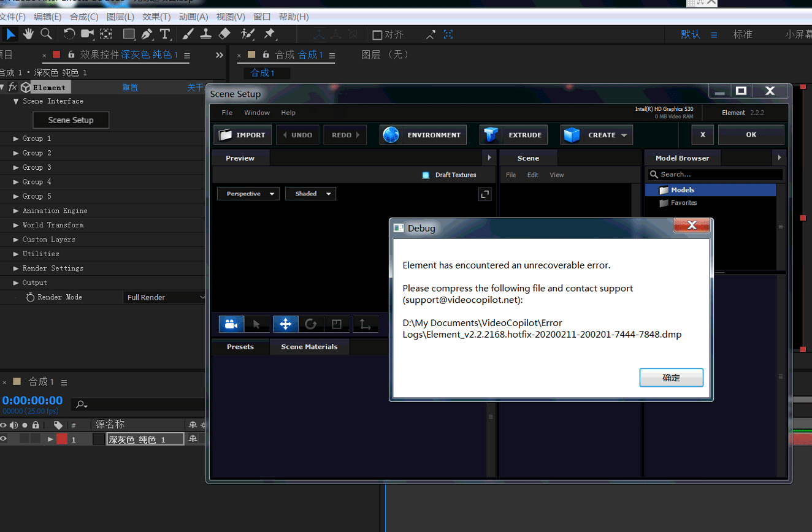Select the Zoom magnifier tool
This screenshot has width=812, height=532.
[46, 34]
